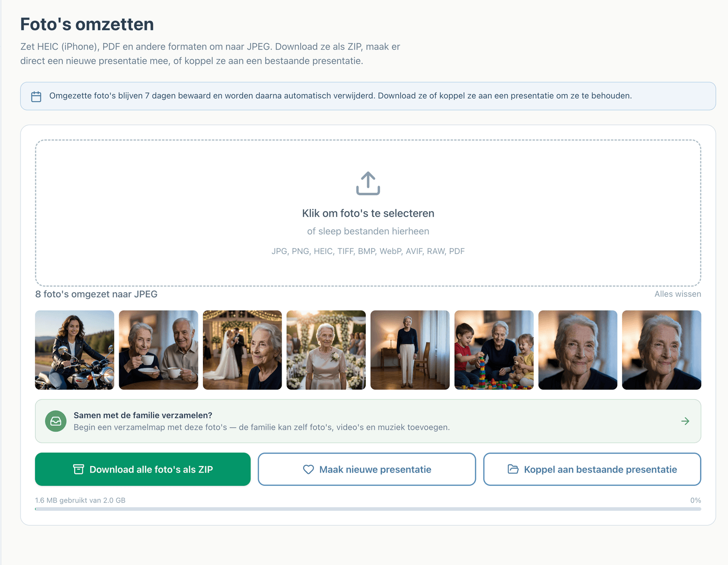The width and height of the screenshot is (728, 565).
Task: Click the Alles wissen link
Action: pos(677,294)
